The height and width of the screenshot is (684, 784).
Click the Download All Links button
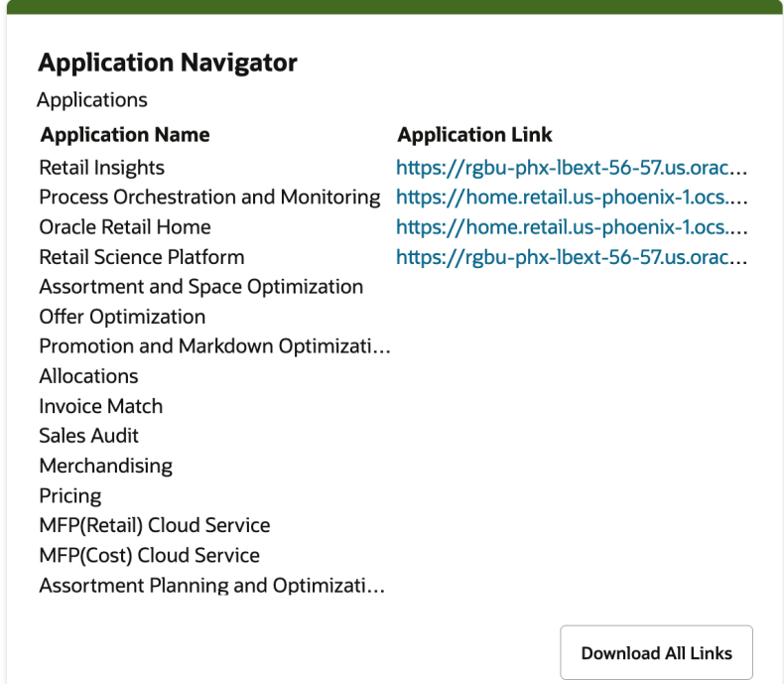(x=656, y=652)
